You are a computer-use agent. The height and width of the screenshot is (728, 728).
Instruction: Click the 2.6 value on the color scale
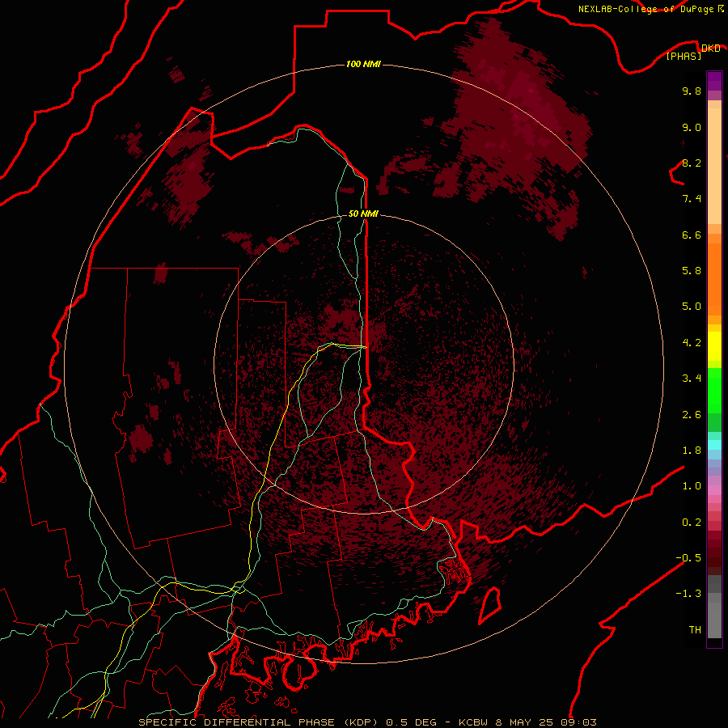[692, 415]
